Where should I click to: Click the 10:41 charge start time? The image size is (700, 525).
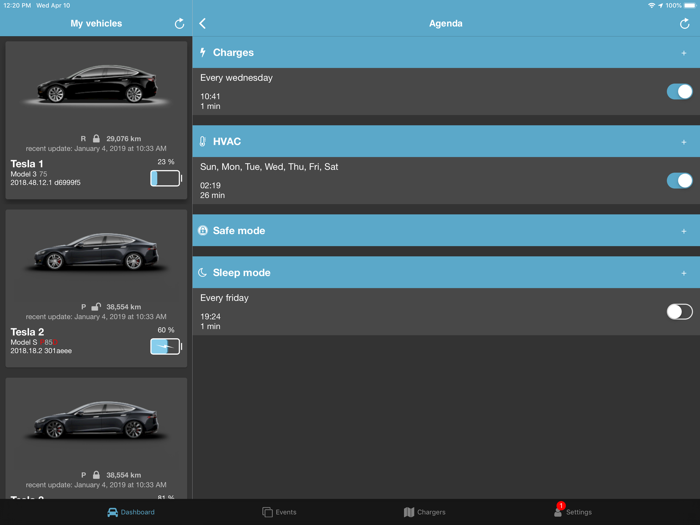(210, 96)
